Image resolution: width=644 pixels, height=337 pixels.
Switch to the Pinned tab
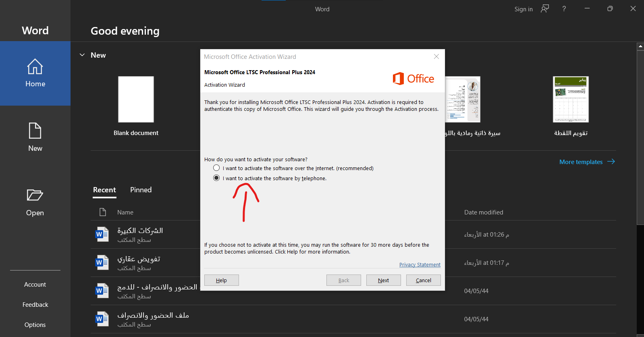[x=141, y=190]
